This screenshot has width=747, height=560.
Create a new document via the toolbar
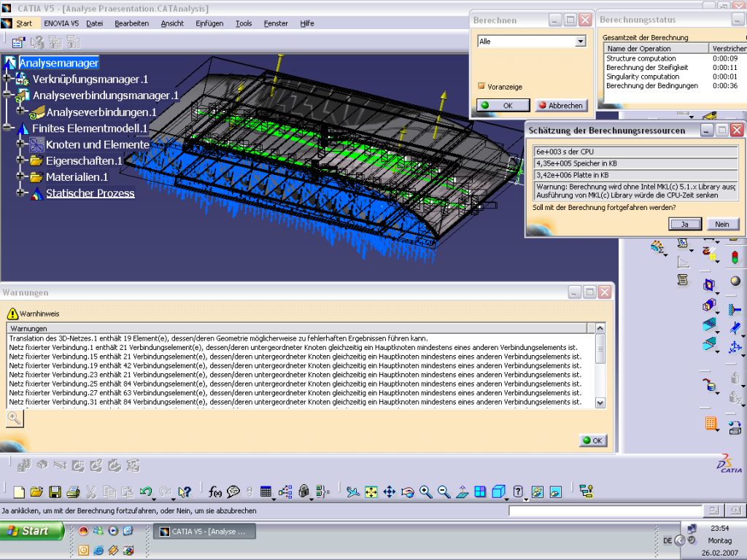pyautogui.click(x=19, y=492)
